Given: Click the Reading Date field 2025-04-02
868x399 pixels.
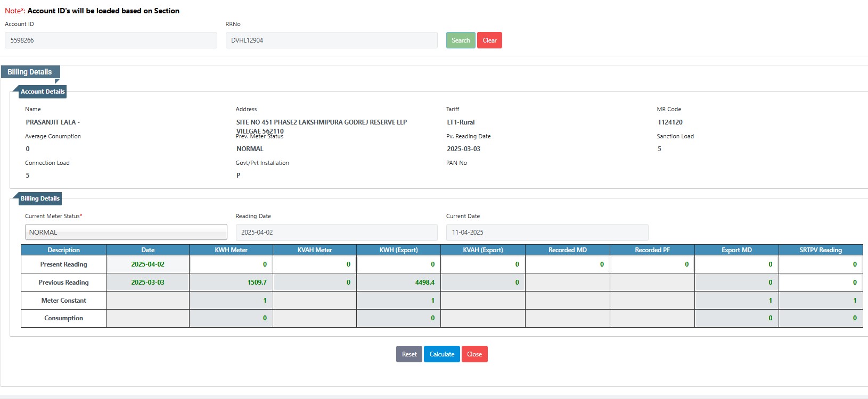Looking at the screenshot, I should coord(337,232).
